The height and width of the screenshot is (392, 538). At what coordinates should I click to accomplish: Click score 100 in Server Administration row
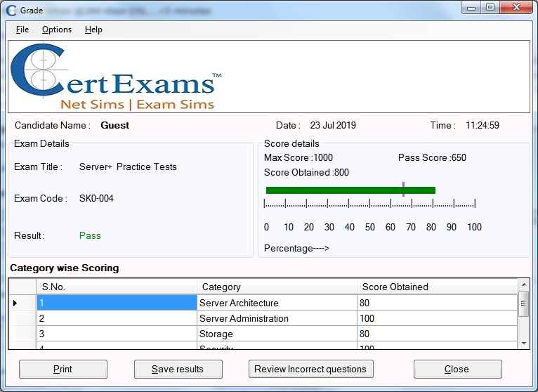tap(437, 318)
